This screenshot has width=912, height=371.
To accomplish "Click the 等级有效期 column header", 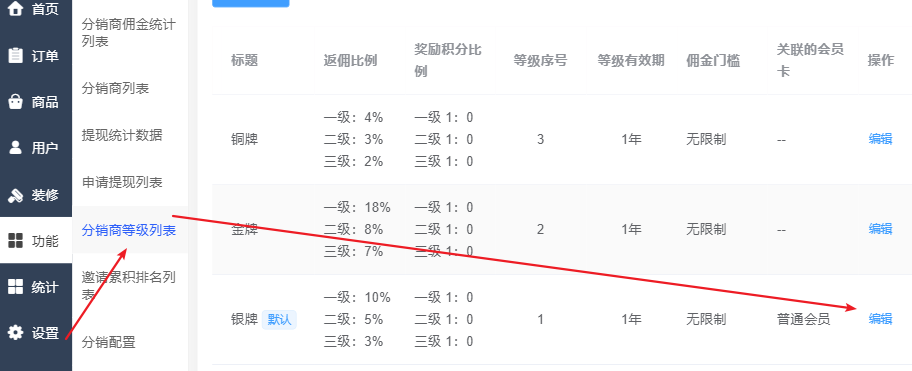I will coord(631,60).
